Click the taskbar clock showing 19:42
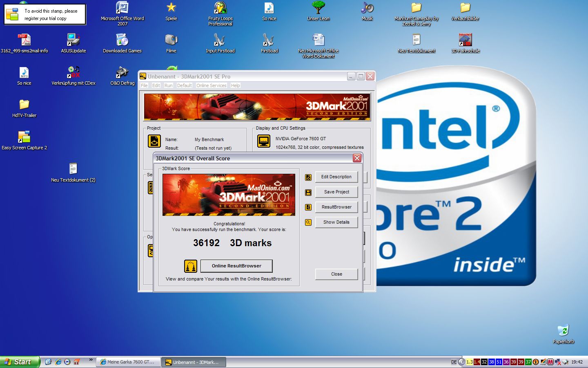Image resolution: width=588 pixels, height=368 pixels. point(577,362)
